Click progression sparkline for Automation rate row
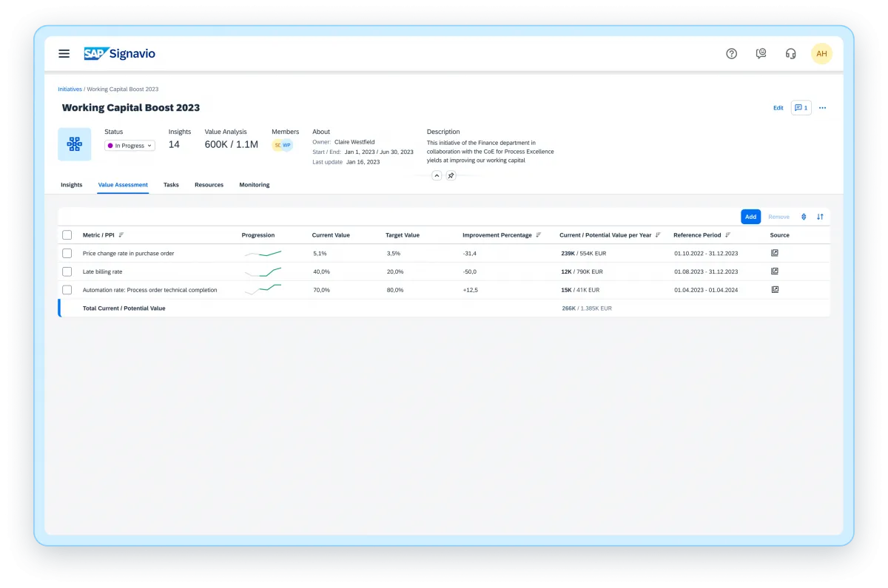 (263, 289)
